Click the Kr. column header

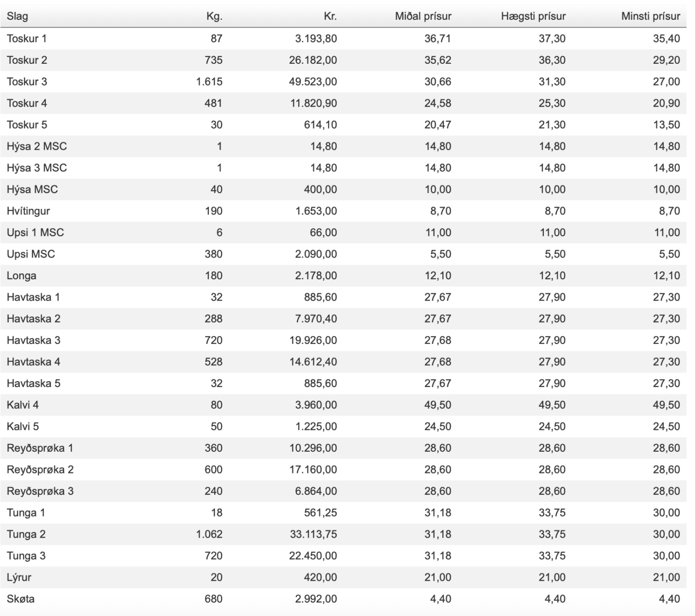coord(330,16)
